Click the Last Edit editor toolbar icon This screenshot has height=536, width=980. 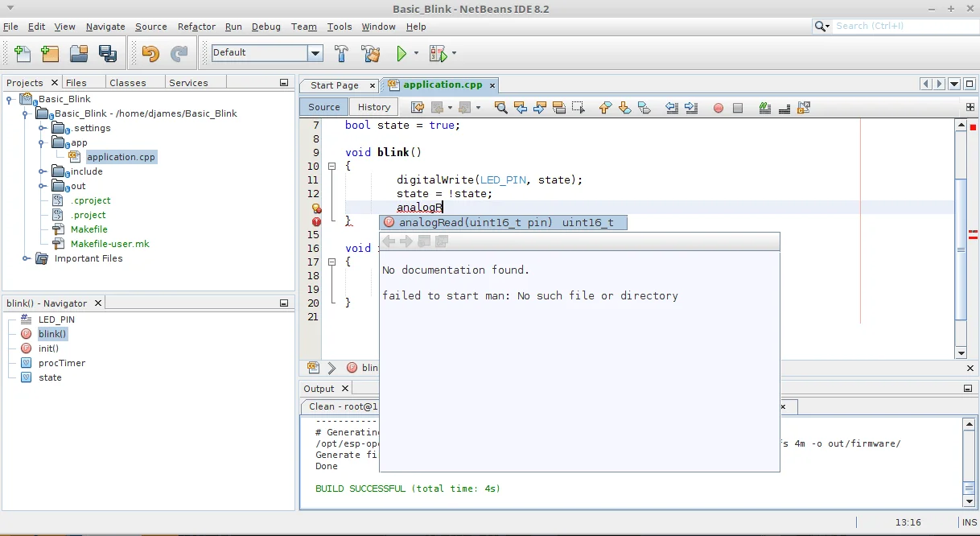[417, 107]
